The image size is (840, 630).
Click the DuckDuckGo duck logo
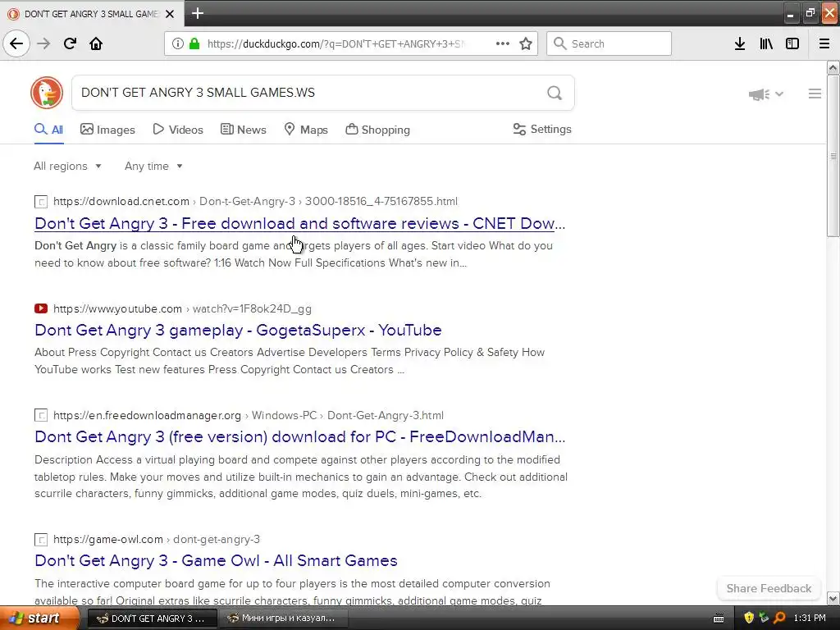(x=47, y=93)
